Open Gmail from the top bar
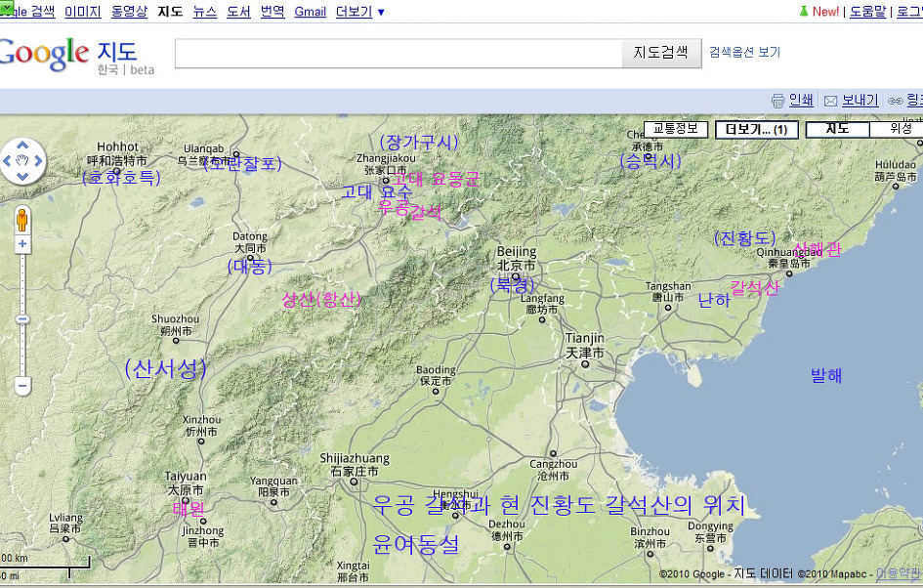This screenshot has height=588, width=923. pyautogui.click(x=311, y=12)
